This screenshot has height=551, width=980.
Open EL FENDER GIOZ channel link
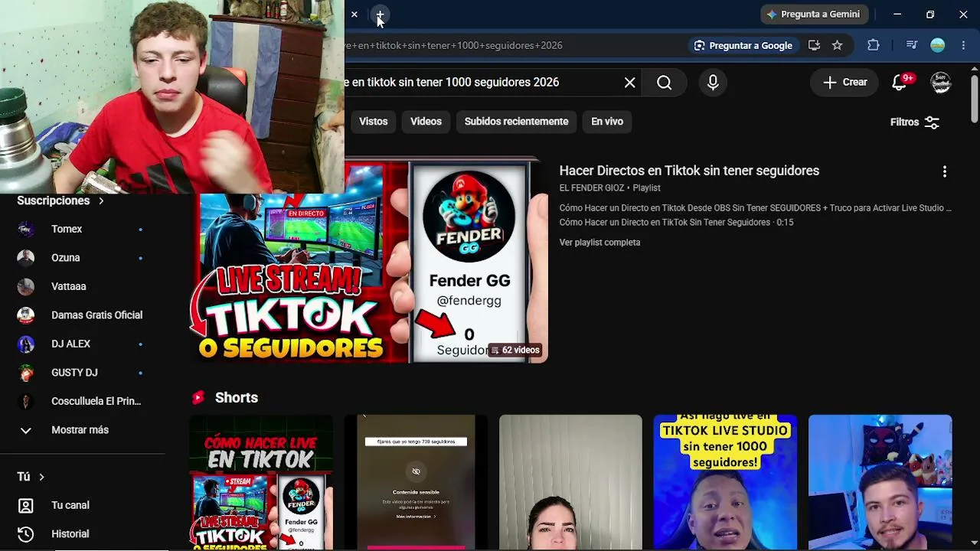click(592, 188)
